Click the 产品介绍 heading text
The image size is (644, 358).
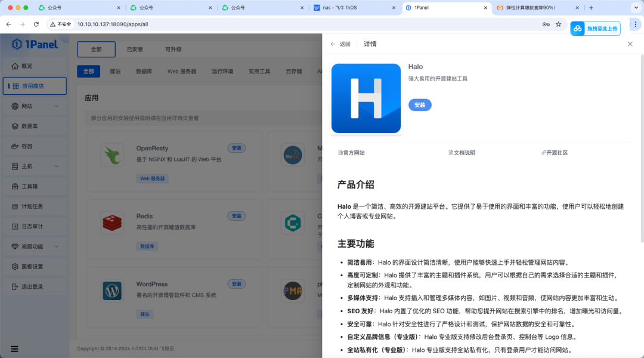click(355, 185)
